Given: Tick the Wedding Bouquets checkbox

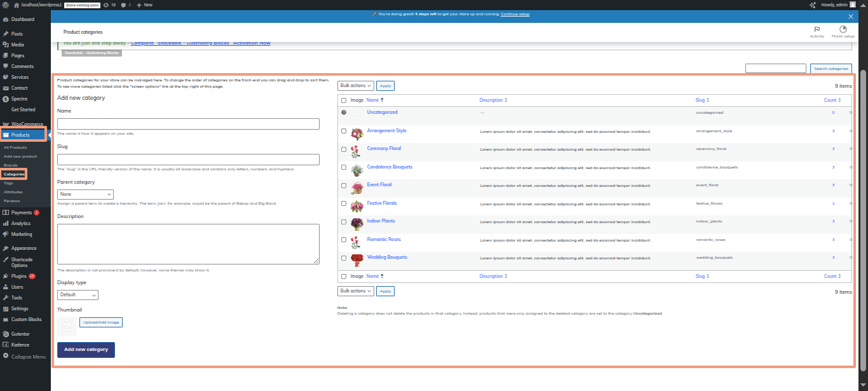Looking at the screenshot, I should [344, 258].
